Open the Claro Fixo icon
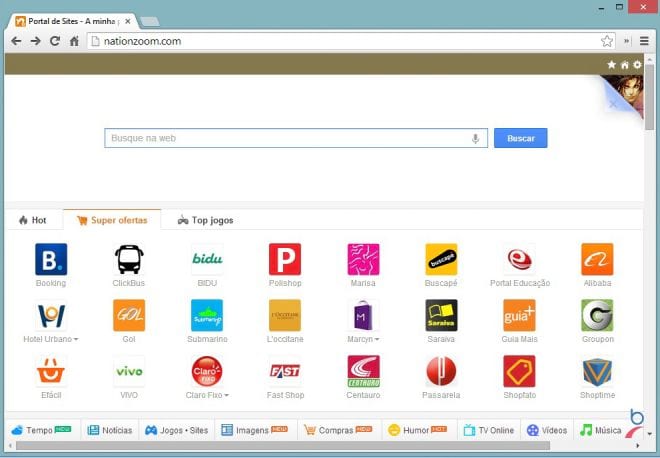The height and width of the screenshot is (458, 660). tap(207, 371)
